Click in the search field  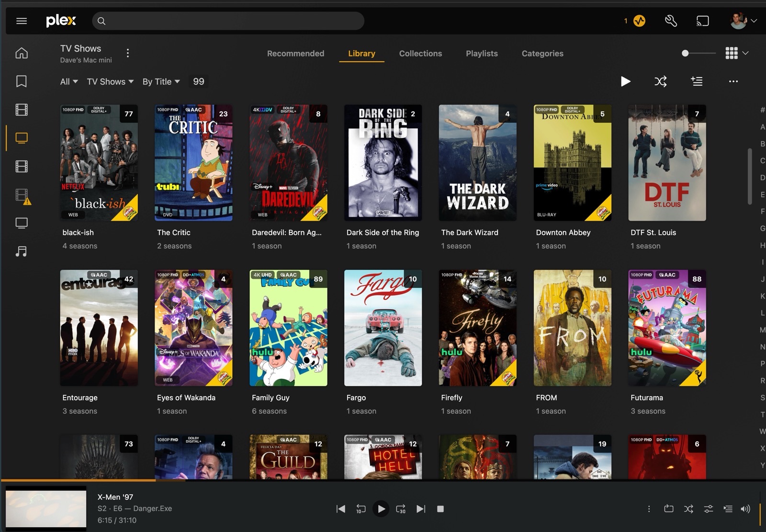[x=228, y=21]
